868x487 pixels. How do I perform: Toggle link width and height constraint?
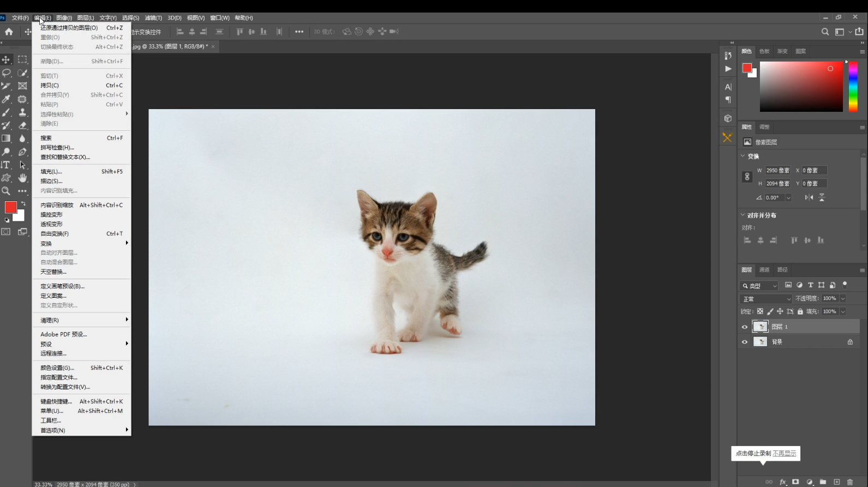pos(747,177)
